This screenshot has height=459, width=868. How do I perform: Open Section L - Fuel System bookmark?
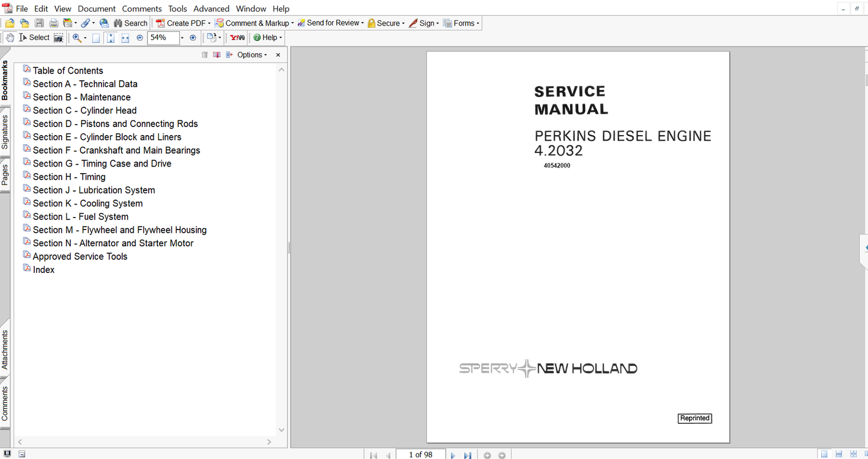pos(80,216)
